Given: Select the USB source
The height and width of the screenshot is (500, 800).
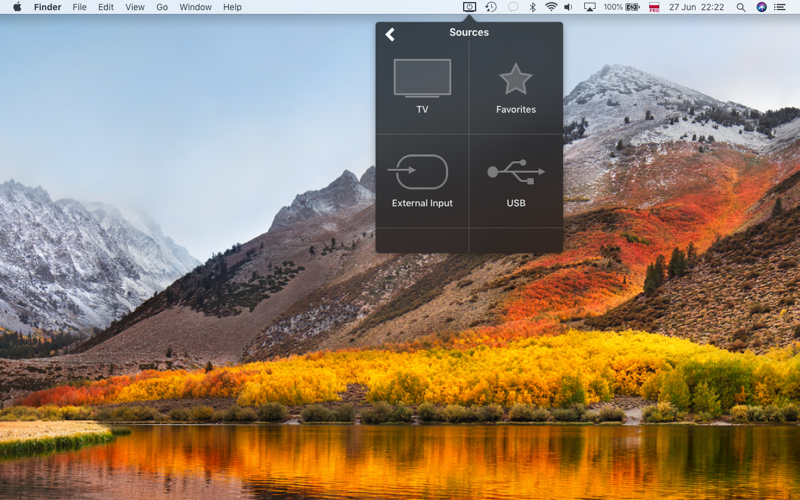Looking at the screenshot, I should tap(516, 173).
